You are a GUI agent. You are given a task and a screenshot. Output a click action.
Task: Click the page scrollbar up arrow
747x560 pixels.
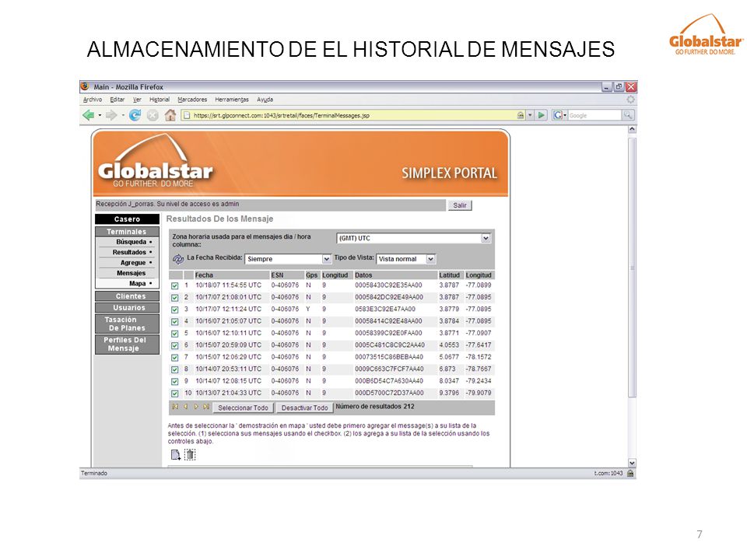(x=632, y=130)
